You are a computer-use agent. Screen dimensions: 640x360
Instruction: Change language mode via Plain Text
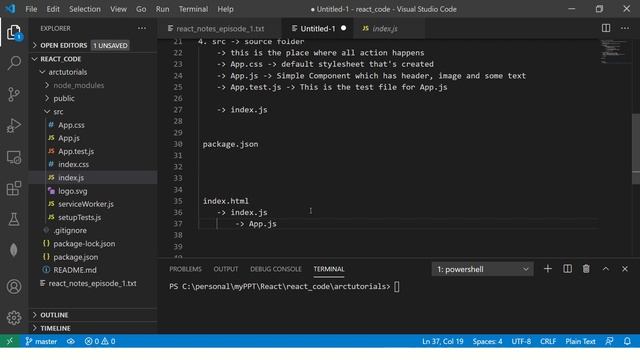point(580,341)
